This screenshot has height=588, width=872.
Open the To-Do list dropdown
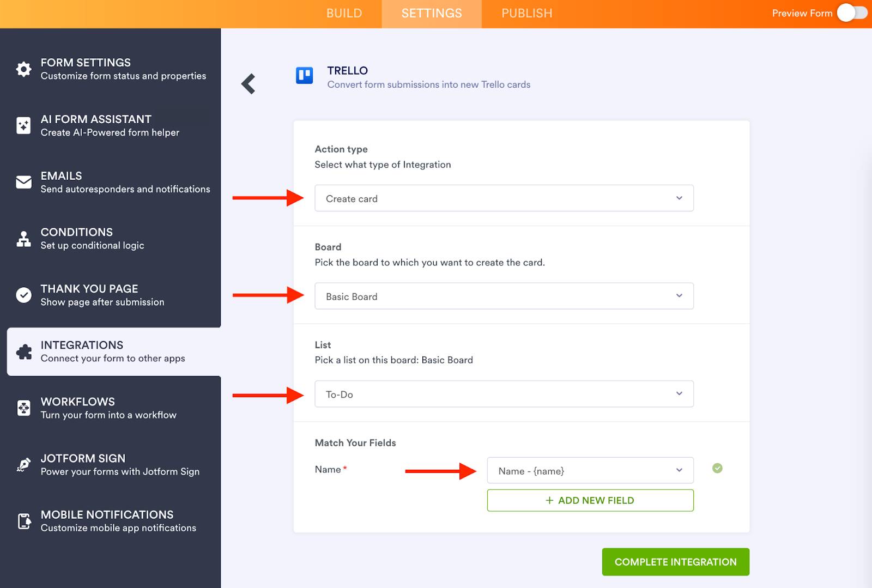(504, 394)
